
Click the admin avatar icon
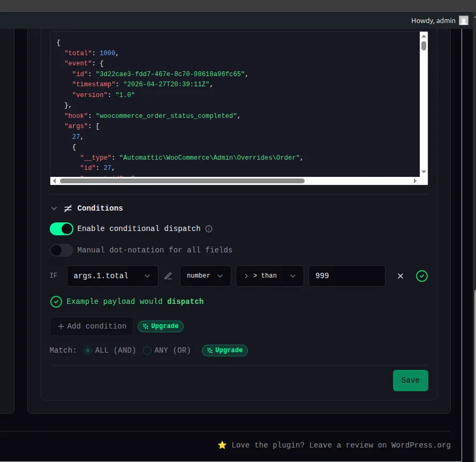(464, 21)
